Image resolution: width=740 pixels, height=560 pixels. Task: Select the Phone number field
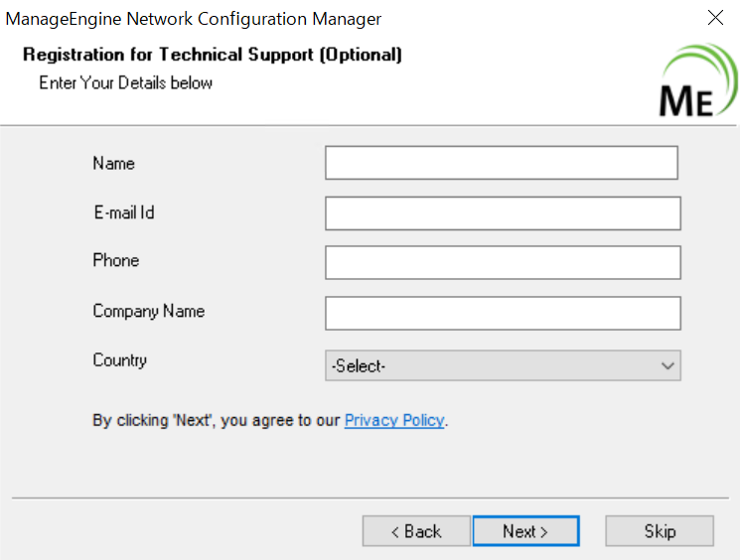click(x=503, y=263)
